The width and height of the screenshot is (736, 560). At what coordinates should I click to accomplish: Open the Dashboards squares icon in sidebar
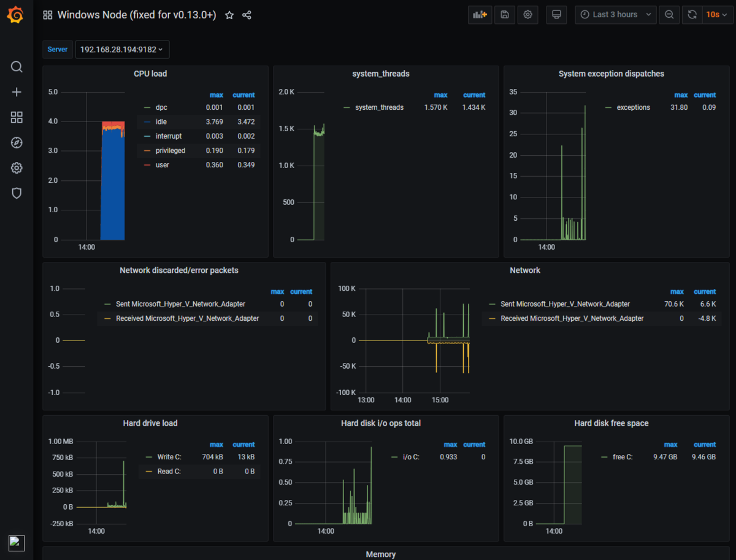pyautogui.click(x=17, y=117)
